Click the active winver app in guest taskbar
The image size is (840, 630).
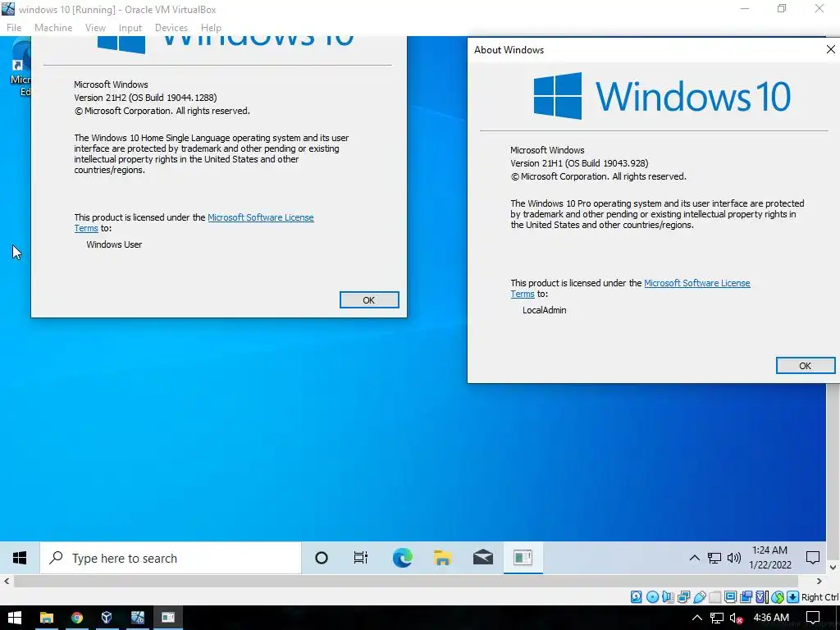click(523, 558)
